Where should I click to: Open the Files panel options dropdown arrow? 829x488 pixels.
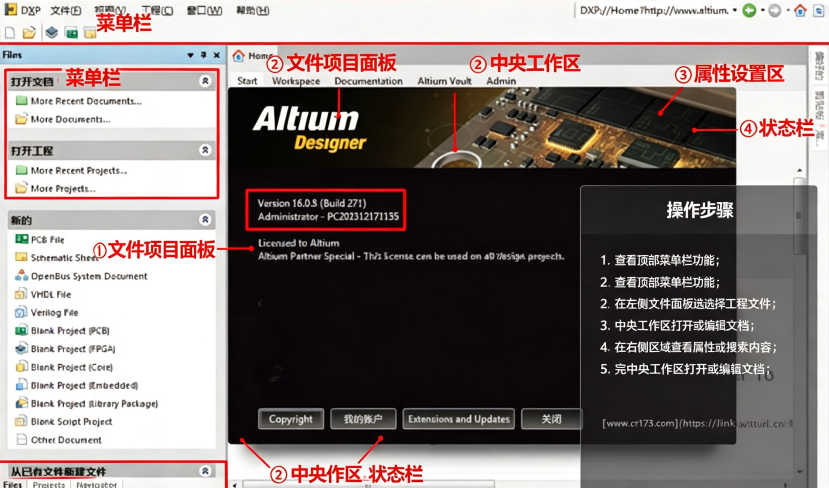pyautogui.click(x=190, y=56)
